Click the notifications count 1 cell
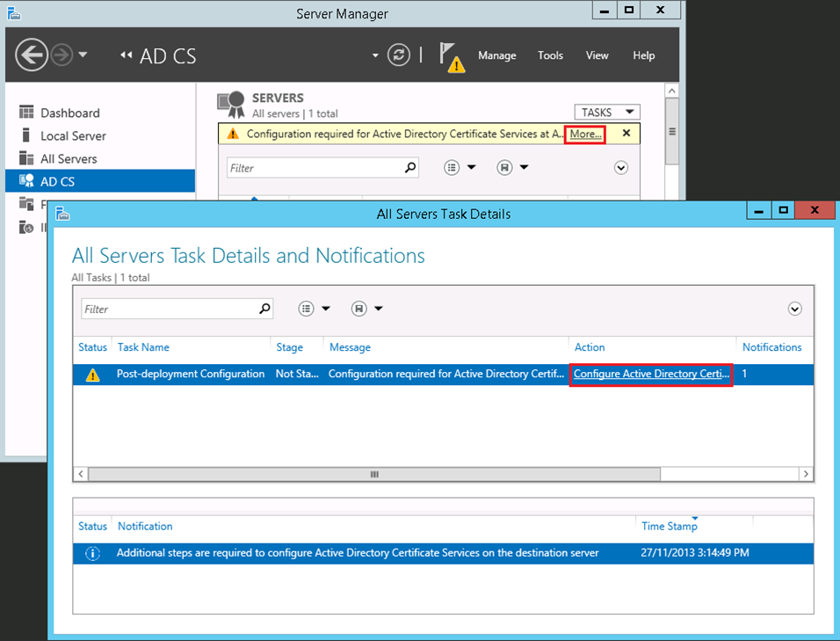The height and width of the screenshot is (641, 840). 744,374
